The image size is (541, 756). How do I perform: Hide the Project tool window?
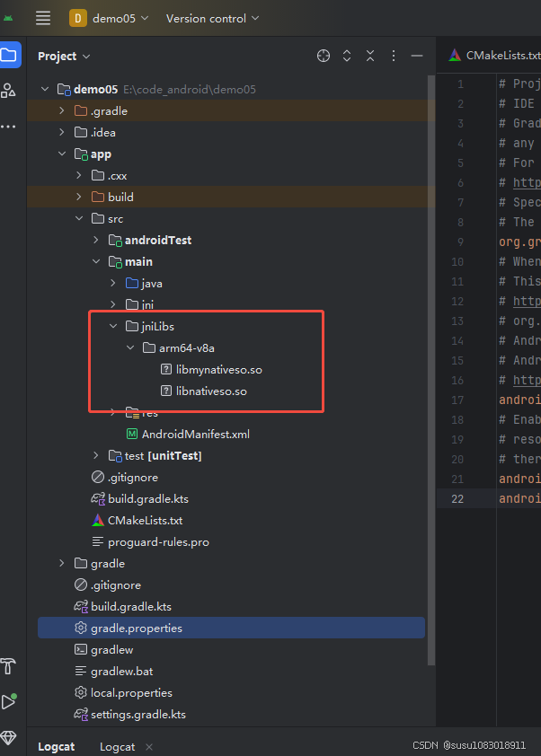coord(417,57)
